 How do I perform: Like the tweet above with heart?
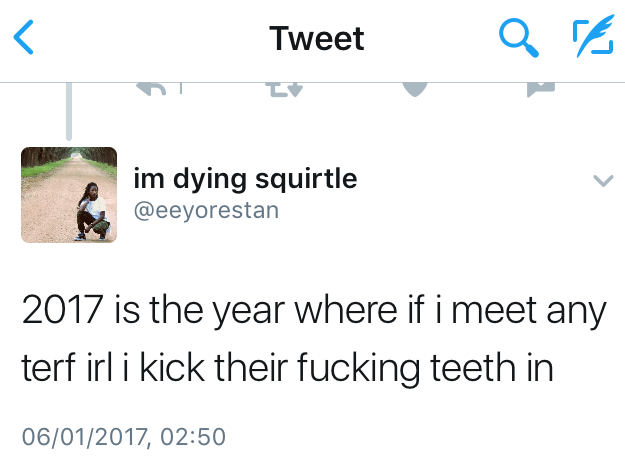pyautogui.click(x=413, y=89)
